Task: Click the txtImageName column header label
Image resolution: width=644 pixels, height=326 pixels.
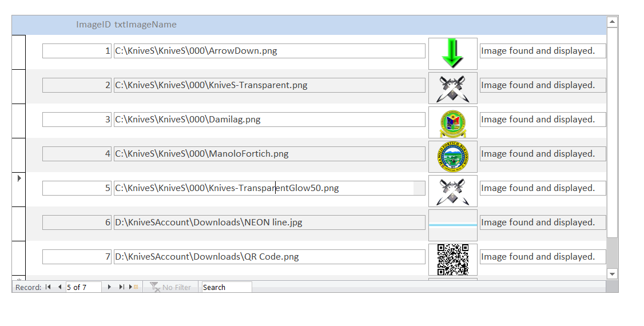Action: point(145,25)
